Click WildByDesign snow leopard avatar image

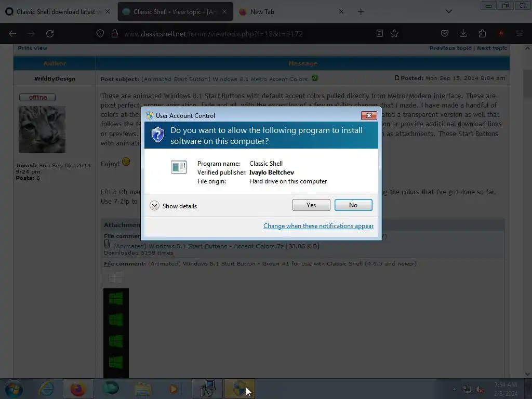42,129
